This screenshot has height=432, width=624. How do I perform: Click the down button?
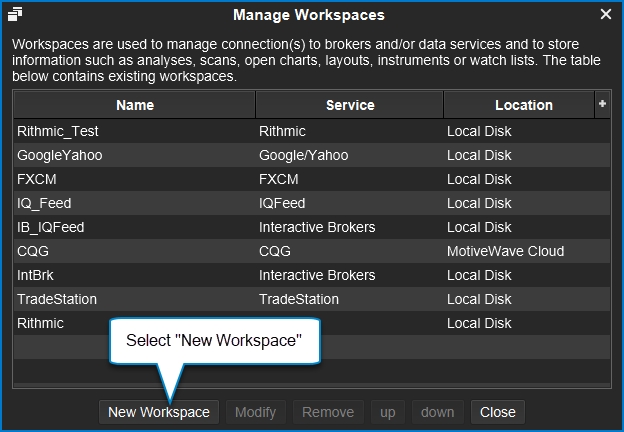(438, 412)
